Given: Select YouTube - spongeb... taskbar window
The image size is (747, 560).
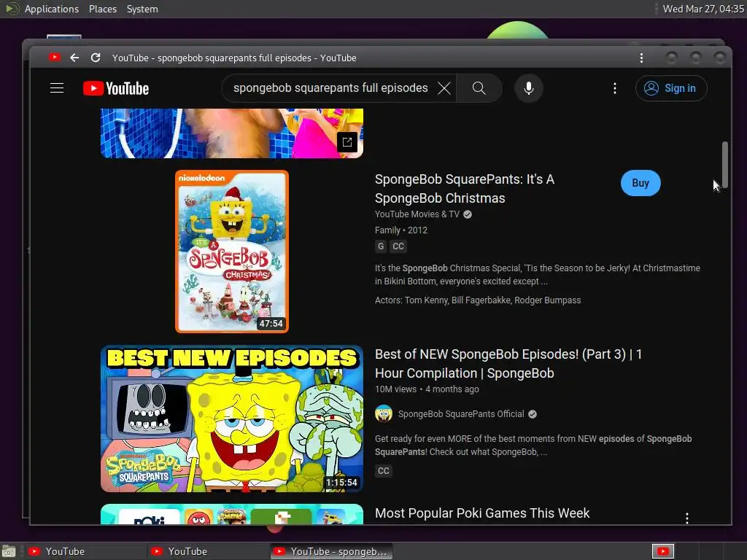Looking at the screenshot, I should pos(332,551).
